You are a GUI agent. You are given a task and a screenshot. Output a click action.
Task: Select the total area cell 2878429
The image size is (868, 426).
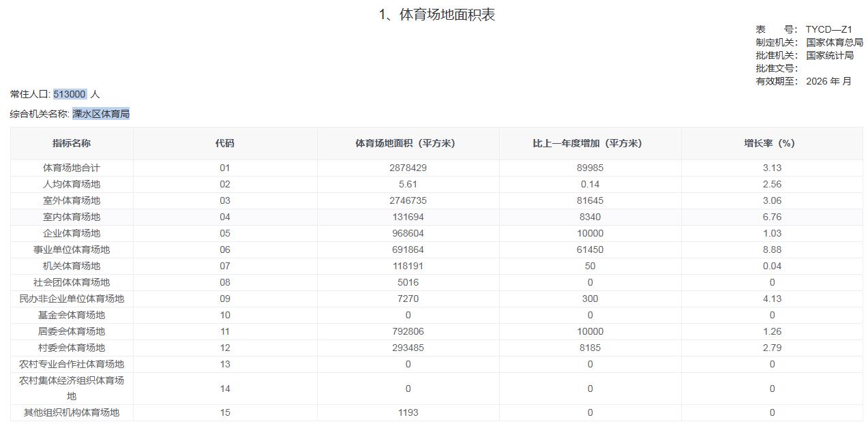pyautogui.click(x=408, y=168)
